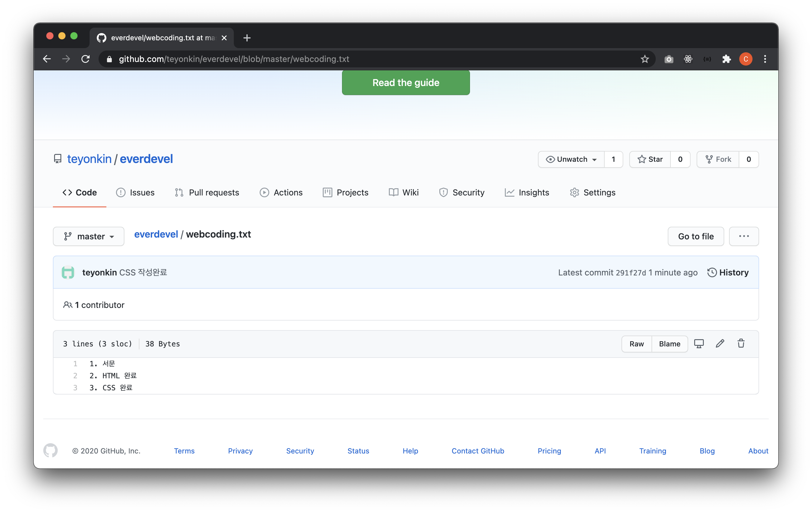The height and width of the screenshot is (513, 812).
Task: Open the Insights tab
Action: [527, 192]
